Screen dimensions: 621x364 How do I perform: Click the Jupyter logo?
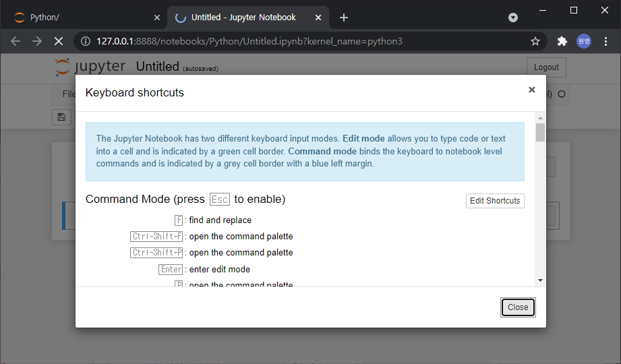point(90,67)
